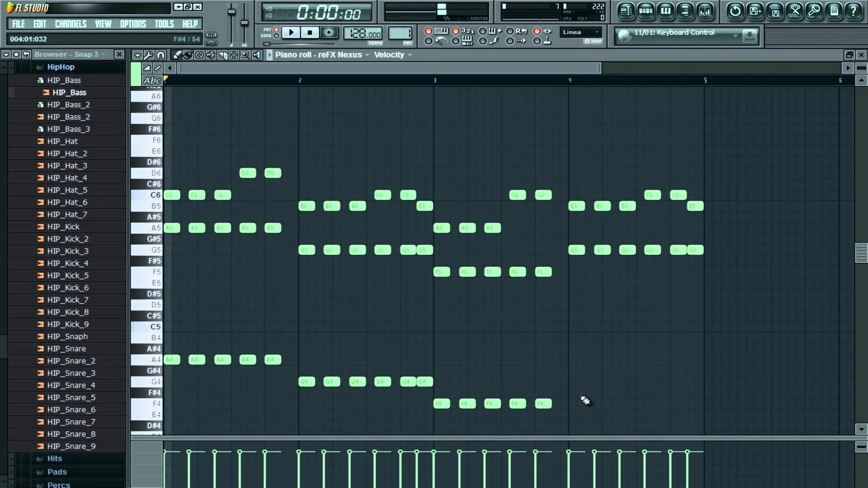Enable wait for input toggle
Image resolution: width=868 pixels, height=488 pixels.
tap(456, 41)
